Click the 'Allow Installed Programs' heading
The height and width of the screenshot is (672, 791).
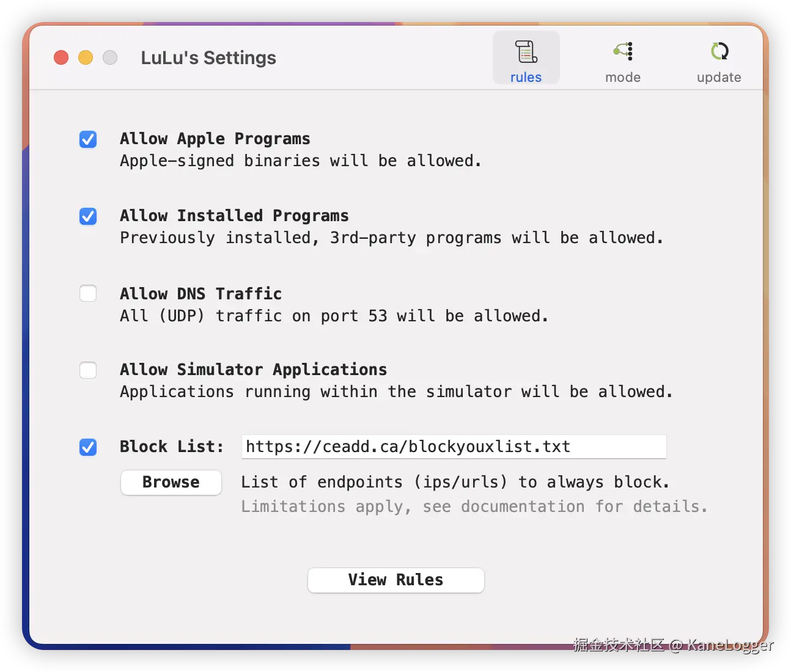point(234,216)
